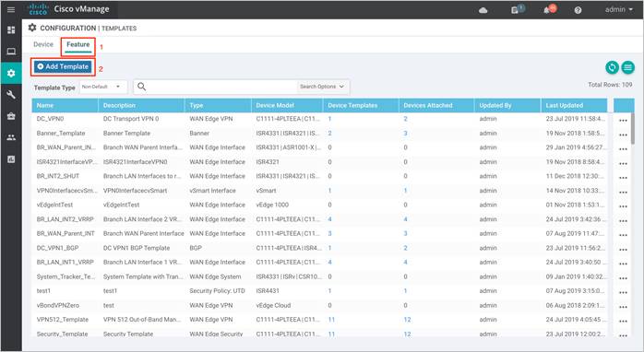Viewport: 644px width, 352px height.
Task: Open actions menu for Banner_Template row
Action: pos(623,135)
